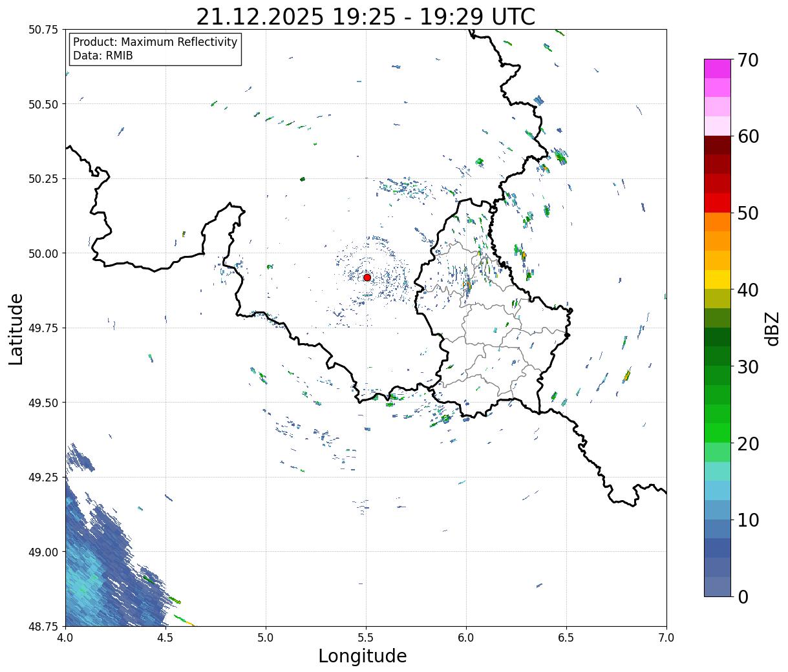Click the magenta top swatch of the colorbar
Viewport: 788px width, 672px height.
pyautogui.click(x=718, y=68)
